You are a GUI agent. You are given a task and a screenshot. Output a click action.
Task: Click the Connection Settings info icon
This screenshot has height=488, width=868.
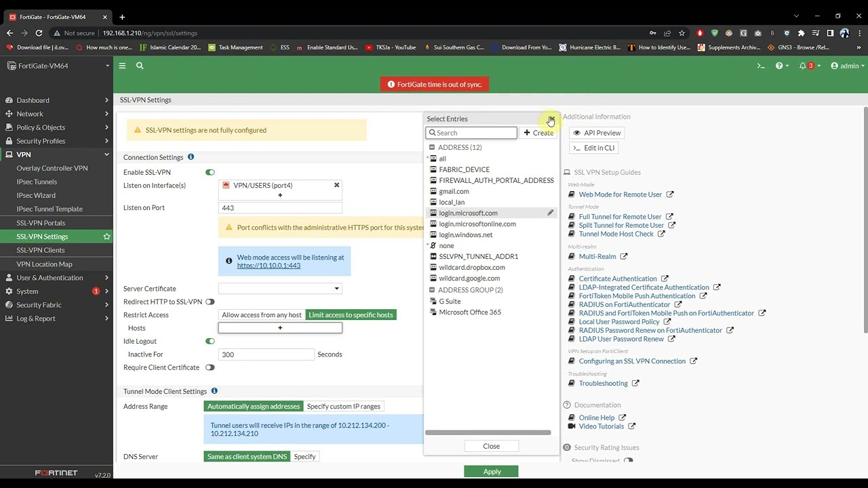(x=191, y=157)
